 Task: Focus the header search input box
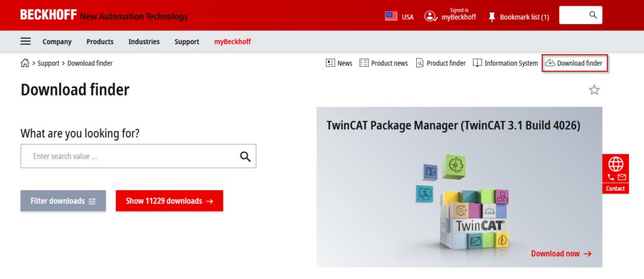580,15
